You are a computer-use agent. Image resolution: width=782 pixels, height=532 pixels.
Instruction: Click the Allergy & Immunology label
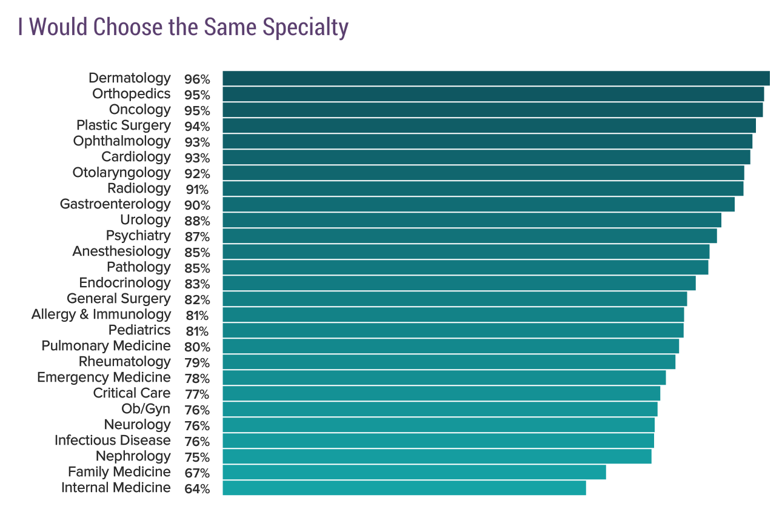(x=101, y=314)
